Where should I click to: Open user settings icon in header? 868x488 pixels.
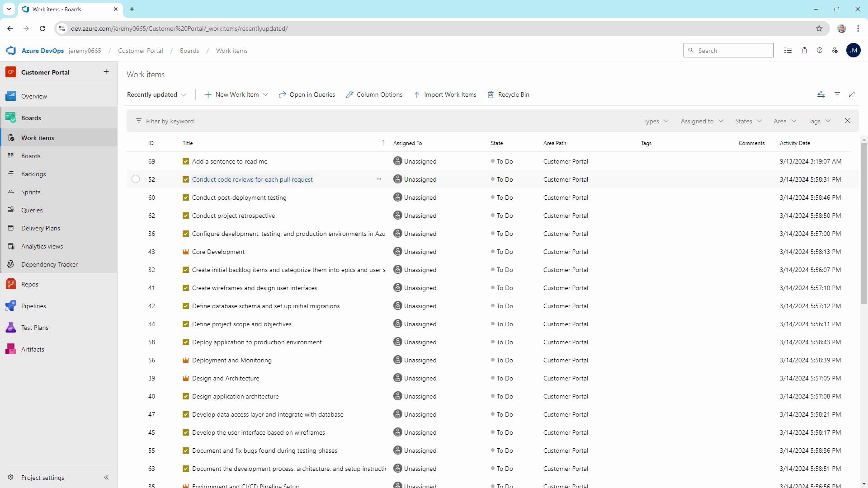click(835, 51)
